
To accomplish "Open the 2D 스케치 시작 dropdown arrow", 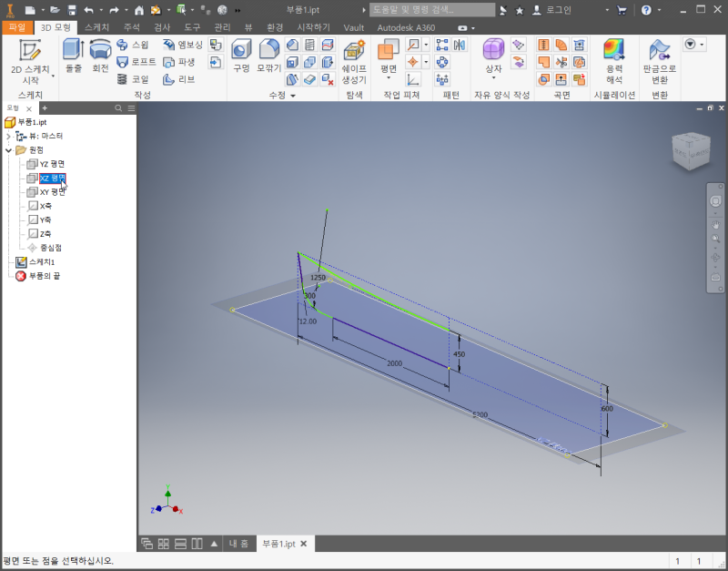I will (53, 76).
